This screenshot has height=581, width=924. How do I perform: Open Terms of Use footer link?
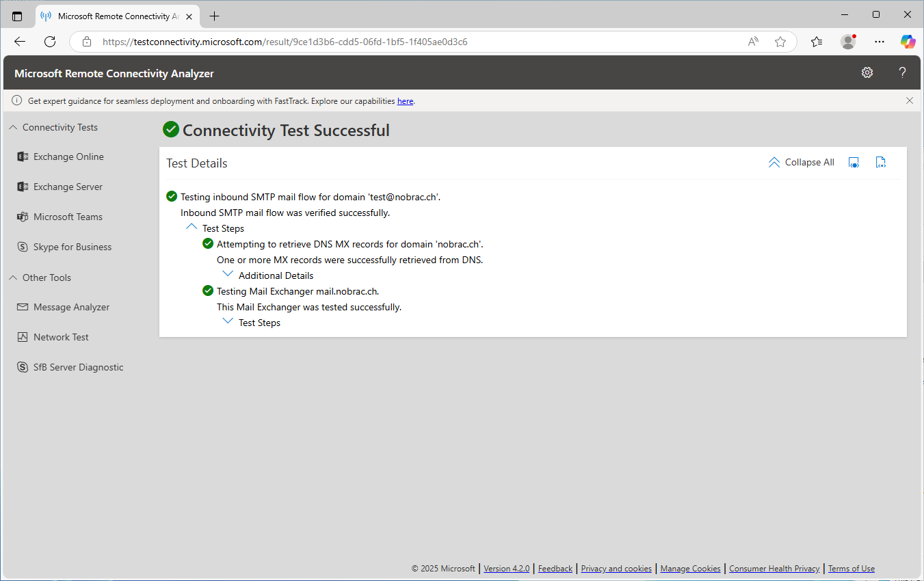click(x=852, y=569)
